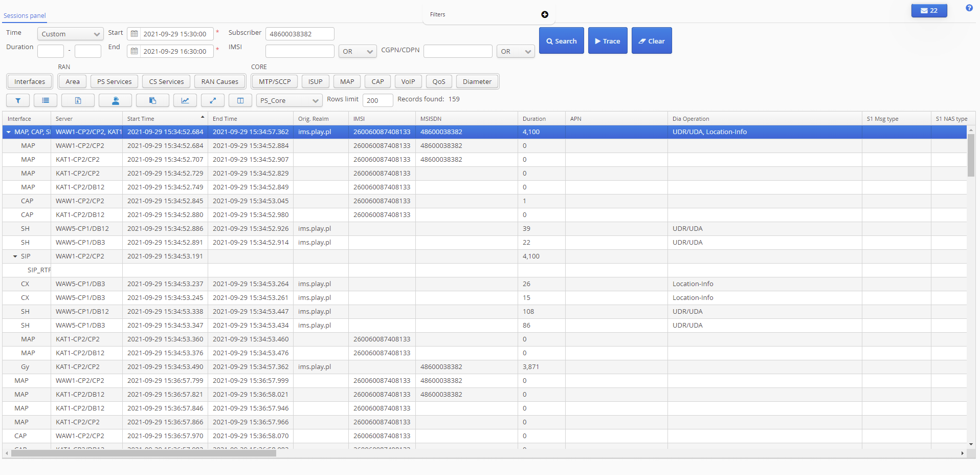The width and height of the screenshot is (980, 475).
Task: Click the CGPN/CDPN input field
Action: (x=458, y=51)
